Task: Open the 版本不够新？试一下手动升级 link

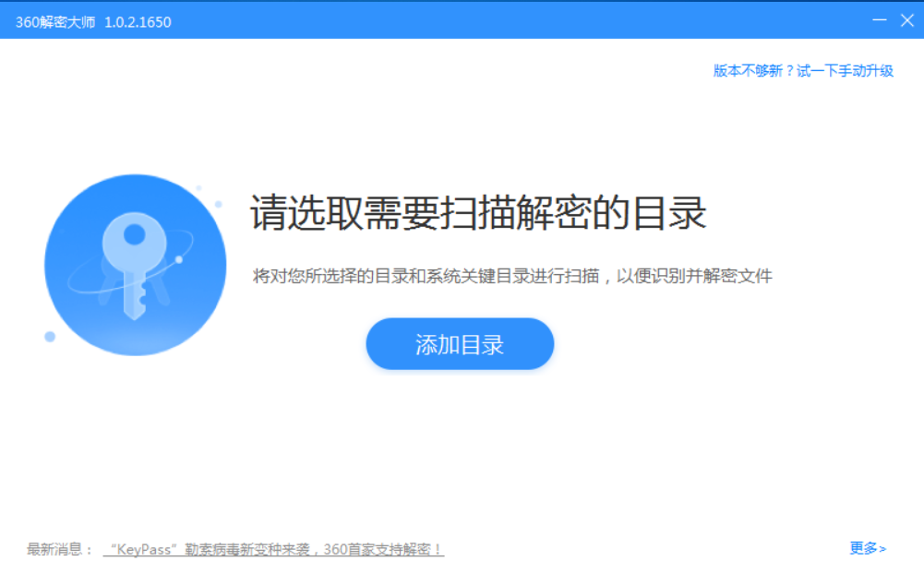Action: [x=803, y=71]
